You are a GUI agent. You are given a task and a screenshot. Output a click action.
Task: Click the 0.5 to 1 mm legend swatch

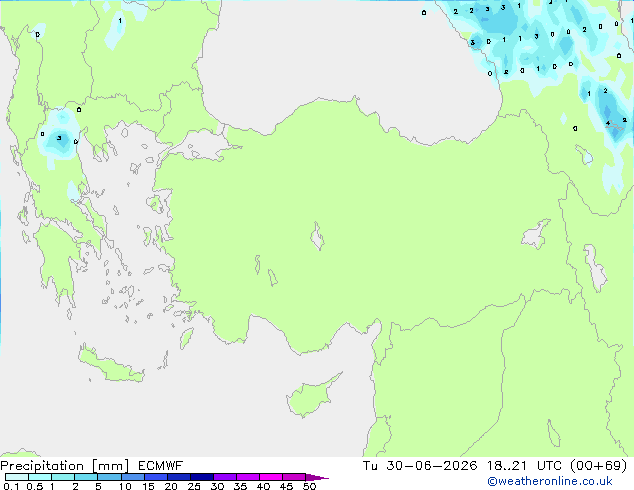coord(40,477)
